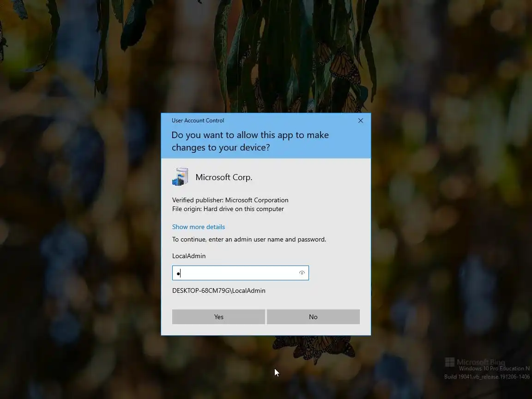532x399 pixels.
Task: Click No to deny the app
Action: [x=313, y=316]
